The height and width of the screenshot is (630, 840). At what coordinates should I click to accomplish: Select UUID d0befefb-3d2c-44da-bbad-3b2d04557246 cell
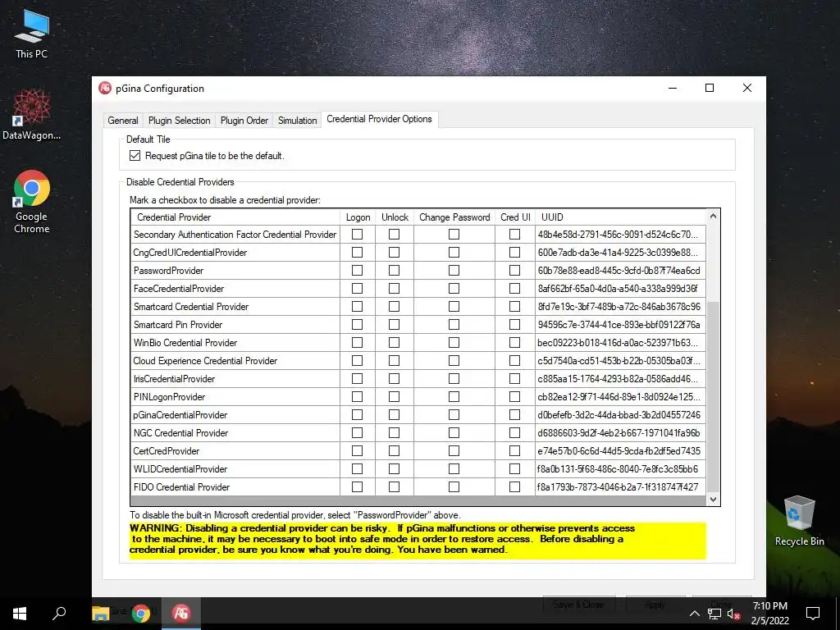[620, 414]
